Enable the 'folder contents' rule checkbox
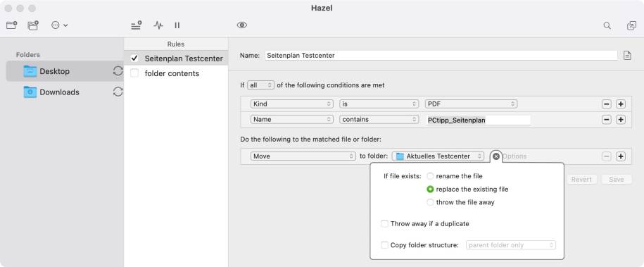Image resolution: width=644 pixels, height=267 pixels. click(134, 73)
